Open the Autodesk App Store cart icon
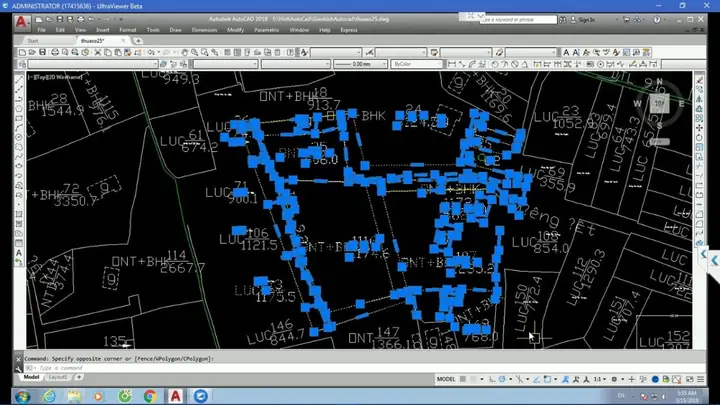The image size is (720, 405). (x=626, y=20)
